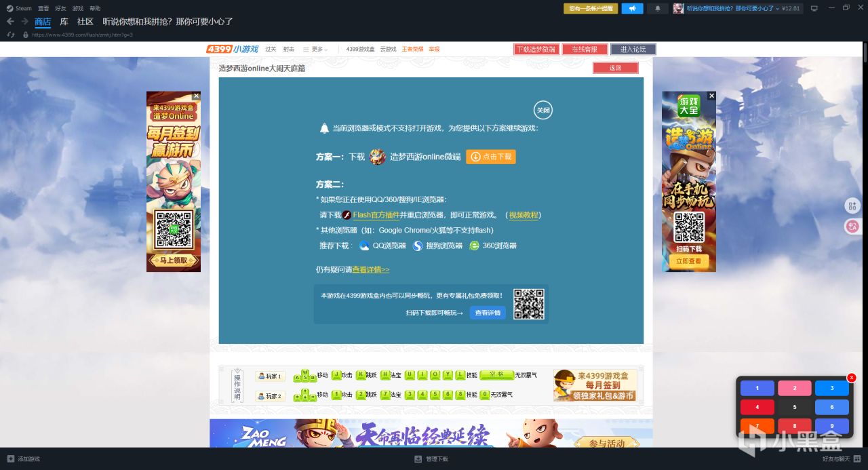
Task: Click the 射击 nav link
Action: (x=289, y=50)
